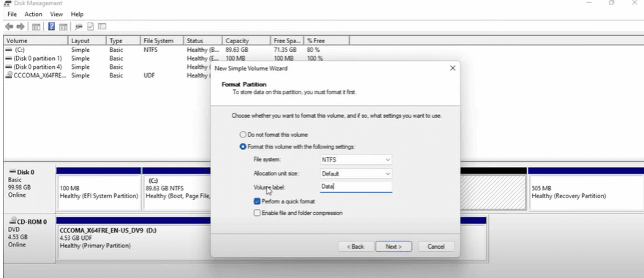Click the Next button in the wizard
This screenshot has width=644, height=278.
click(x=393, y=247)
